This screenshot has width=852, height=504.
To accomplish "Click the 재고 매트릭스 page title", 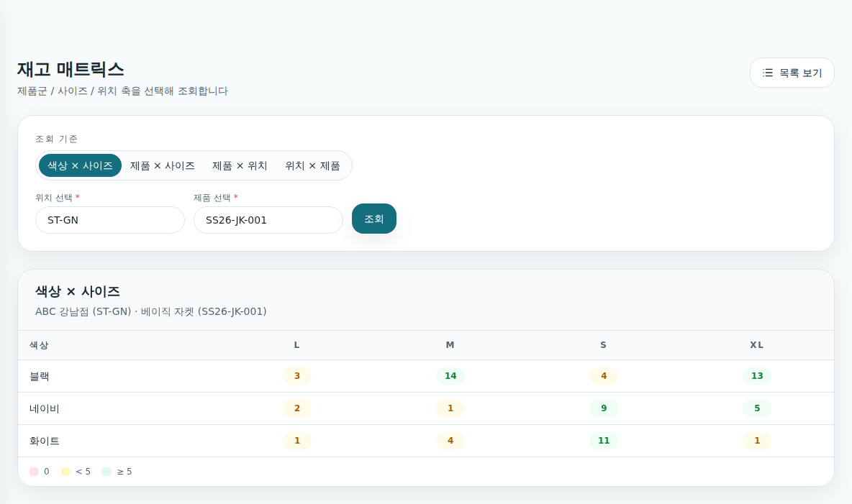I will pyautogui.click(x=71, y=70).
